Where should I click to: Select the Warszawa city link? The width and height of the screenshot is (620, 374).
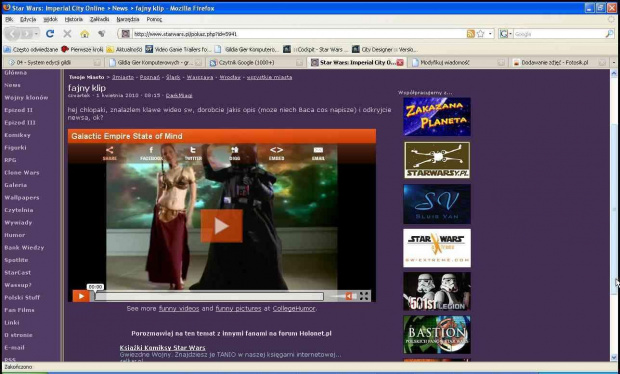[200, 77]
